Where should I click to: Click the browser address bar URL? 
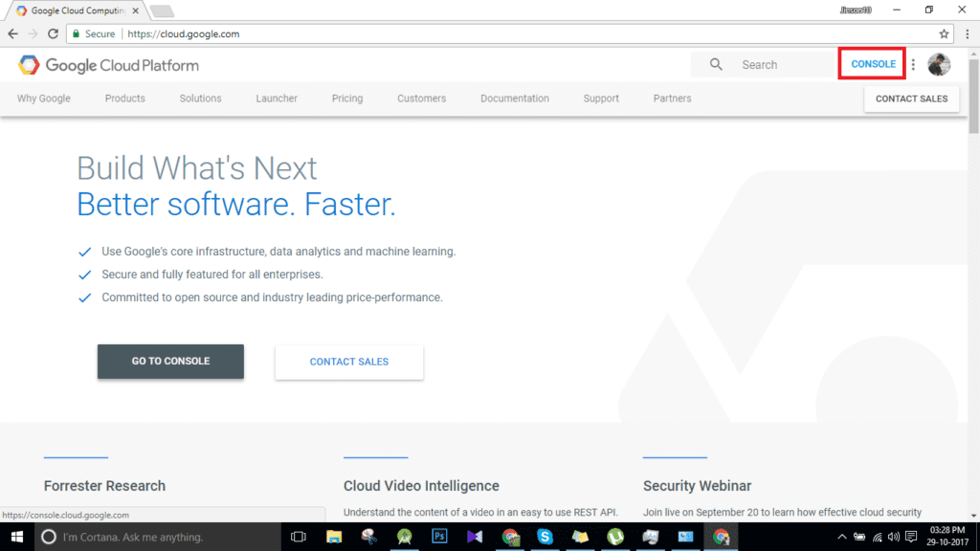coord(183,33)
